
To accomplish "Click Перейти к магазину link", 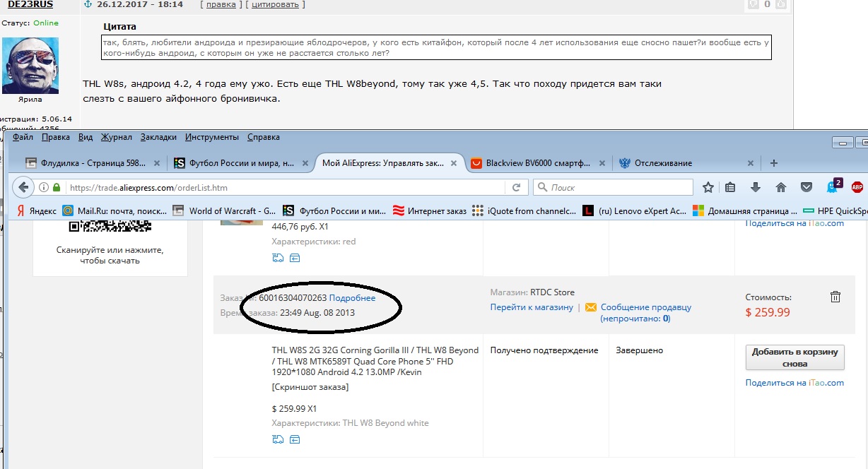I will pos(532,307).
